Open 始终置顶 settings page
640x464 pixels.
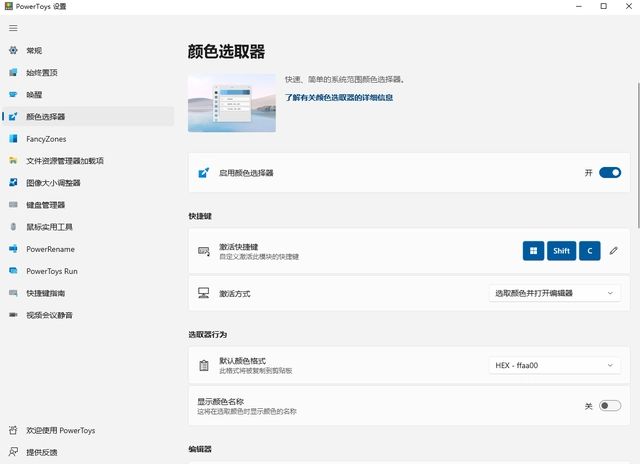coord(88,72)
